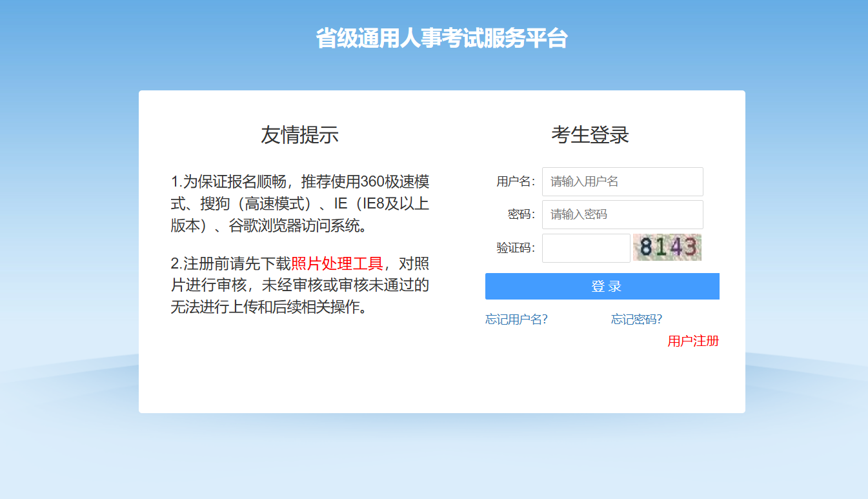Click the 省级通用人事考试服务平台 page title
Image resolution: width=868 pixels, height=499 pixels.
click(x=441, y=39)
